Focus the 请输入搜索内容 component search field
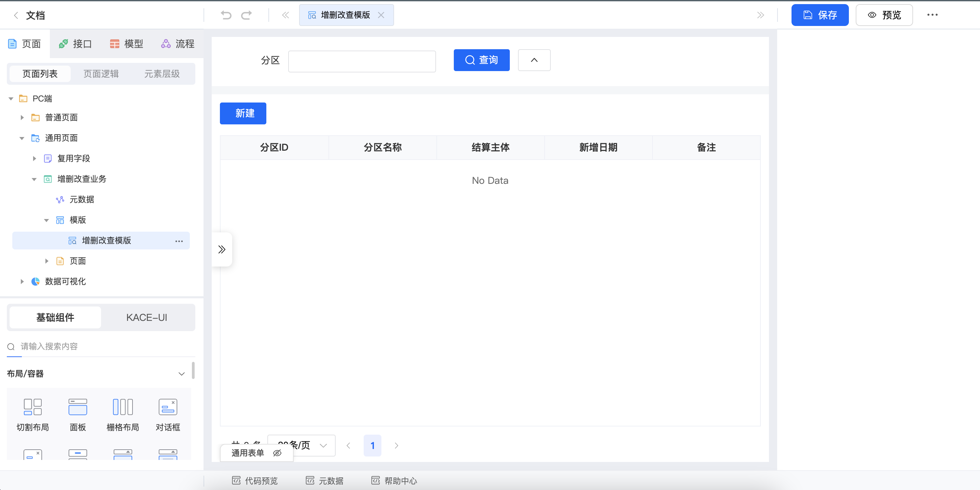The height and width of the screenshot is (490, 980). (101, 346)
